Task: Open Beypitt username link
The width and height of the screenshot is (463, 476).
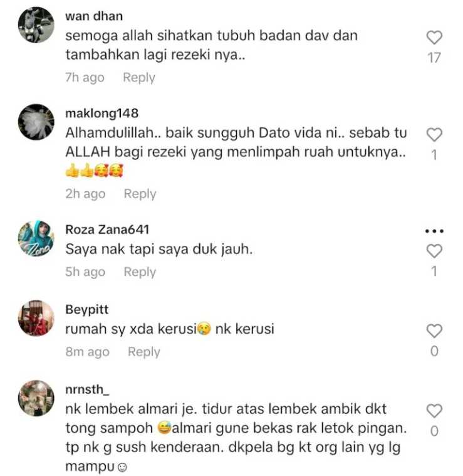Action: (86, 310)
